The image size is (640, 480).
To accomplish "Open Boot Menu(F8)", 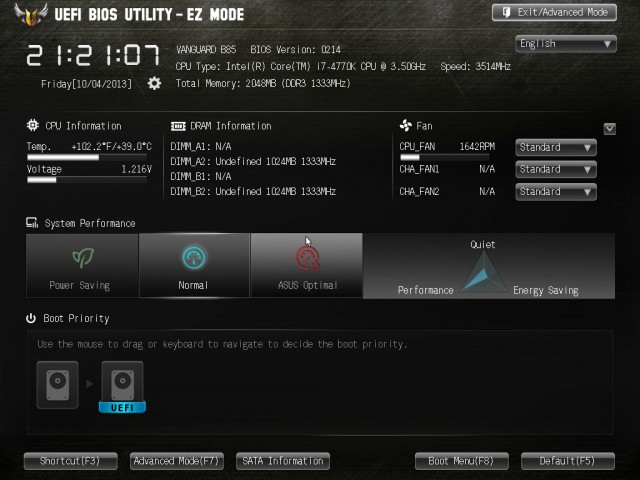I will [x=462, y=461].
